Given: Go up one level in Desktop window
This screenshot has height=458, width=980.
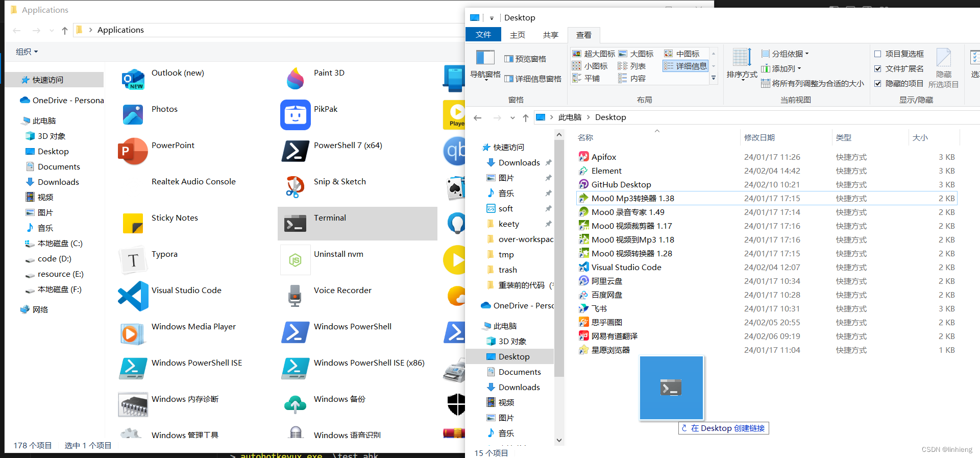Looking at the screenshot, I should click(x=526, y=118).
